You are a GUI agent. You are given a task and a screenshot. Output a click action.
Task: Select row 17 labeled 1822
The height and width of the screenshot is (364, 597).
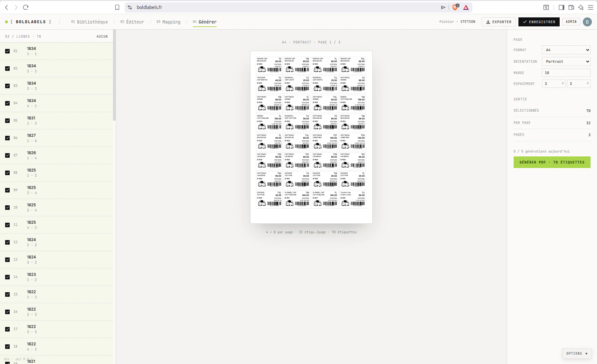(x=56, y=329)
